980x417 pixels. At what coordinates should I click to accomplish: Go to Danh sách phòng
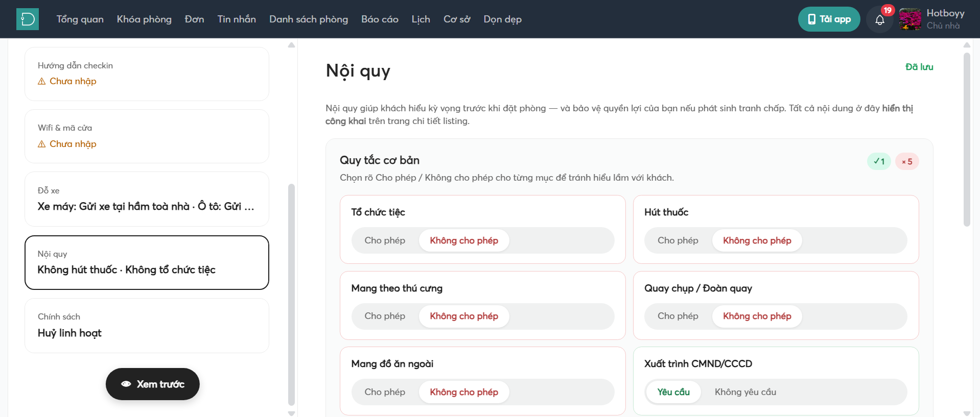point(309,19)
